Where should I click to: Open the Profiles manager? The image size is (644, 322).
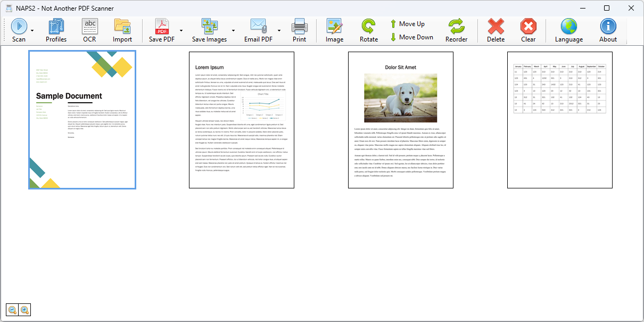55,29
